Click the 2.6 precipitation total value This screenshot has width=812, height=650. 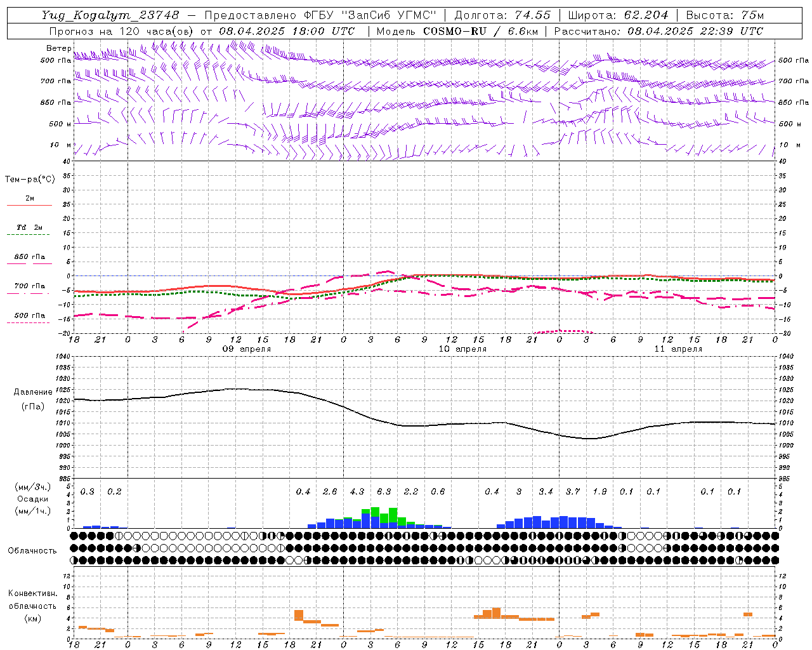[330, 491]
